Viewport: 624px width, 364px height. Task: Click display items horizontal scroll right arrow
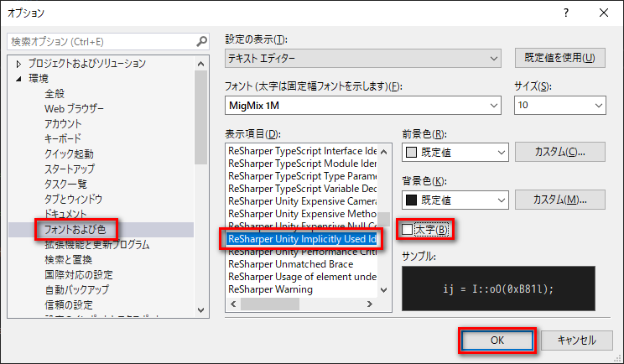coord(370,304)
